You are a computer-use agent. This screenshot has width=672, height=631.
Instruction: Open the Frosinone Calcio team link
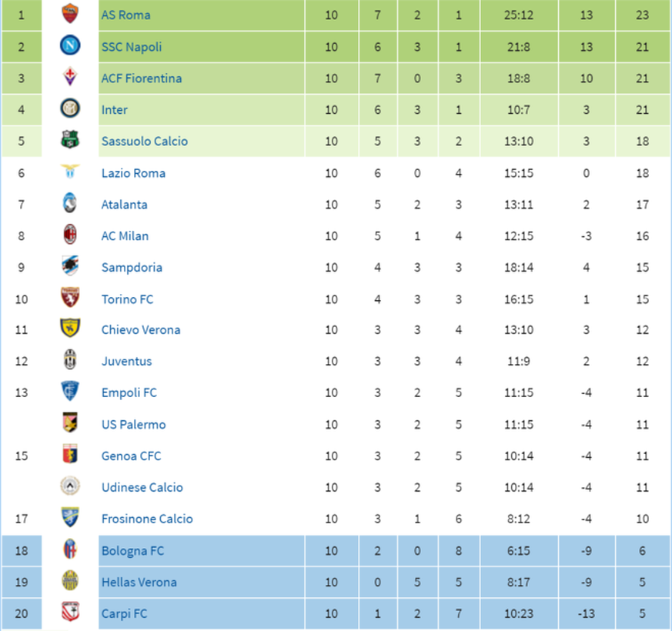pyautogui.click(x=147, y=519)
